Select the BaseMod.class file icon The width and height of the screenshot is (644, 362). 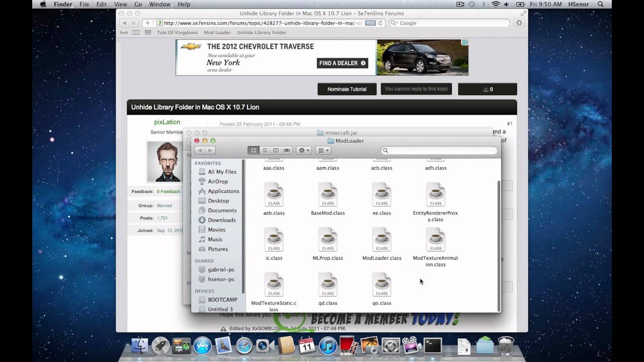point(328,195)
